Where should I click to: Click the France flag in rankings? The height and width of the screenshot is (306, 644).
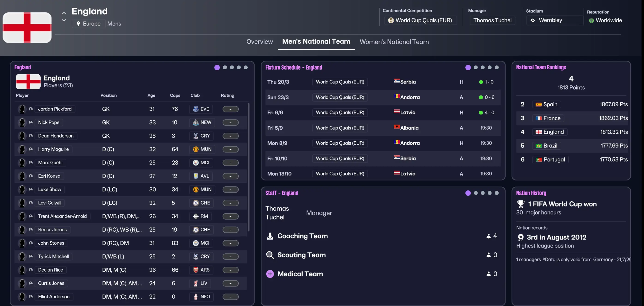click(x=539, y=118)
